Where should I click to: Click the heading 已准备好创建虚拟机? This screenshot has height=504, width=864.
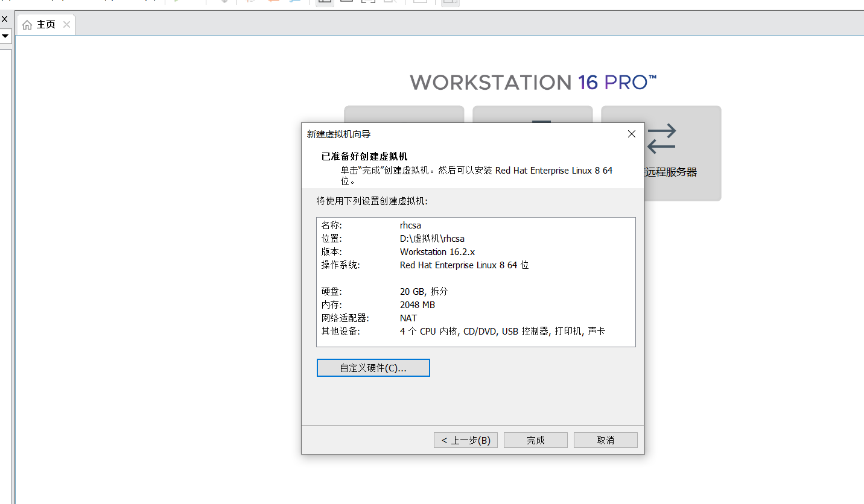pyautogui.click(x=364, y=157)
